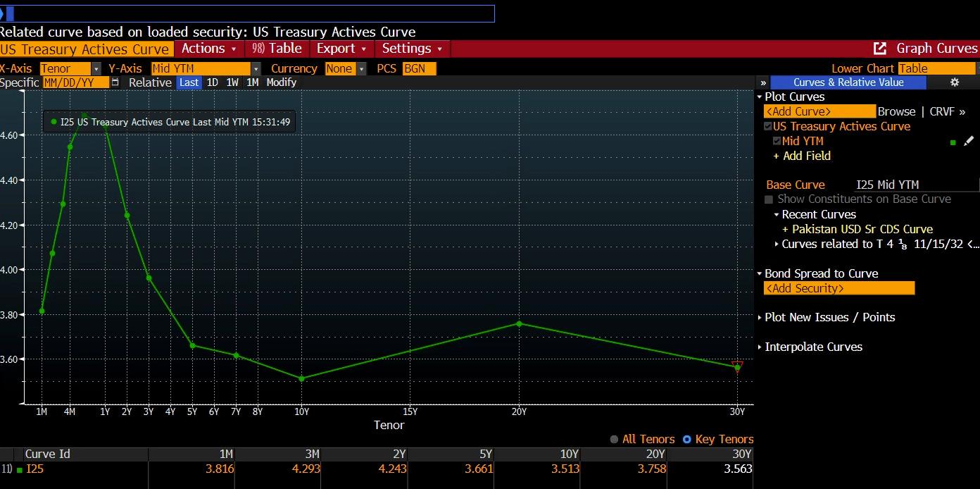The image size is (980, 489).
Task: Click the 3.513 value under 10Y
Action: click(566, 469)
